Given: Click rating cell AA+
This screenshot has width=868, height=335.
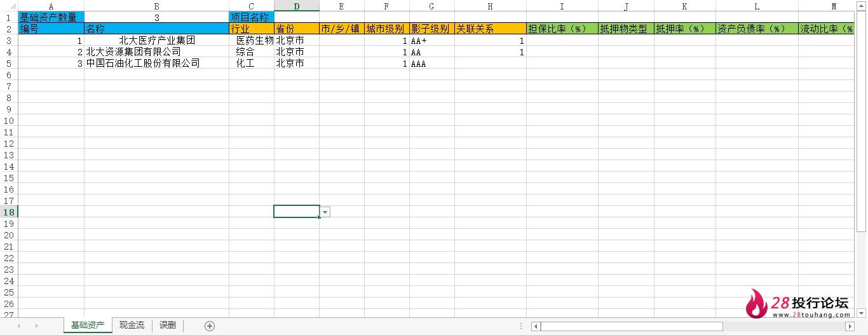Looking at the screenshot, I should tap(432, 40).
